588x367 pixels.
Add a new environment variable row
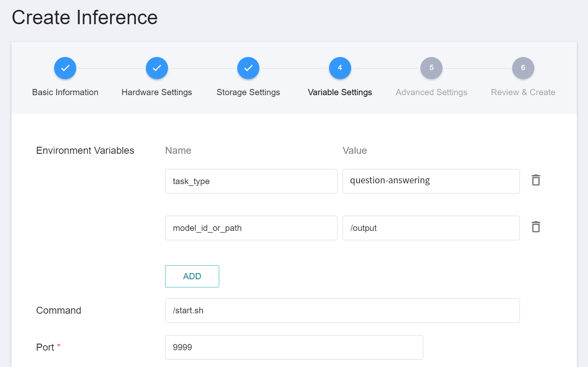coord(192,276)
